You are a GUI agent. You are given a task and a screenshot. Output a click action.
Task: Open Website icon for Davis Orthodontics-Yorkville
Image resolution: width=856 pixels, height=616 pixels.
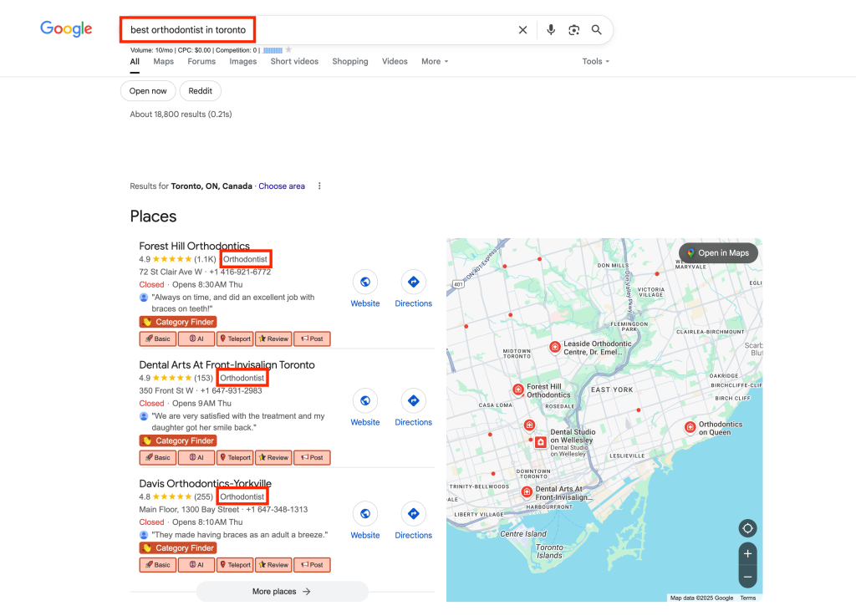(365, 514)
